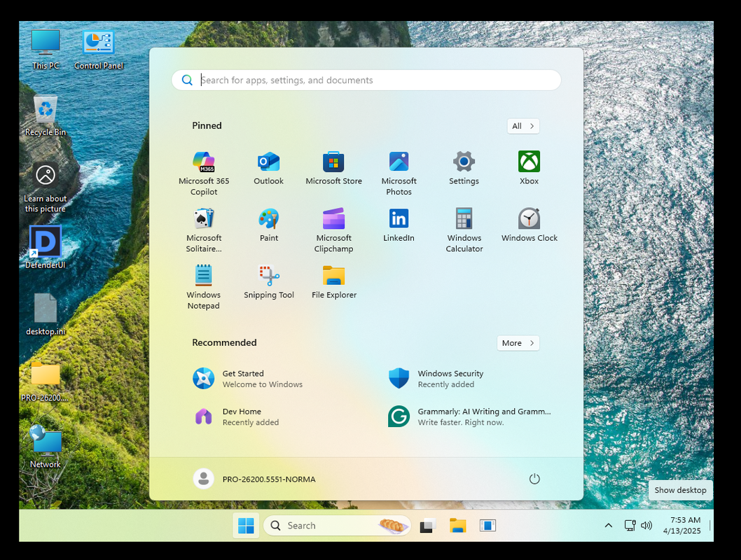Click the Start menu search field
741x560 pixels.
tap(366, 80)
